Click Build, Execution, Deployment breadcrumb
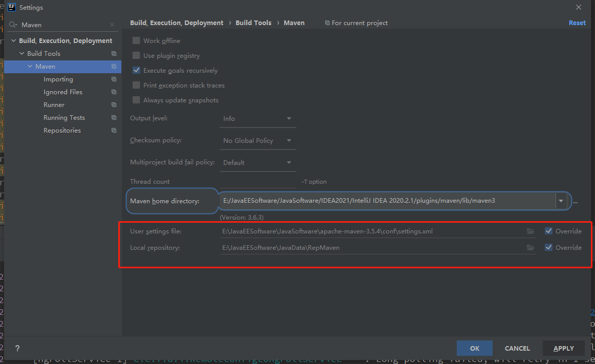The width and height of the screenshot is (595, 364). [x=177, y=23]
